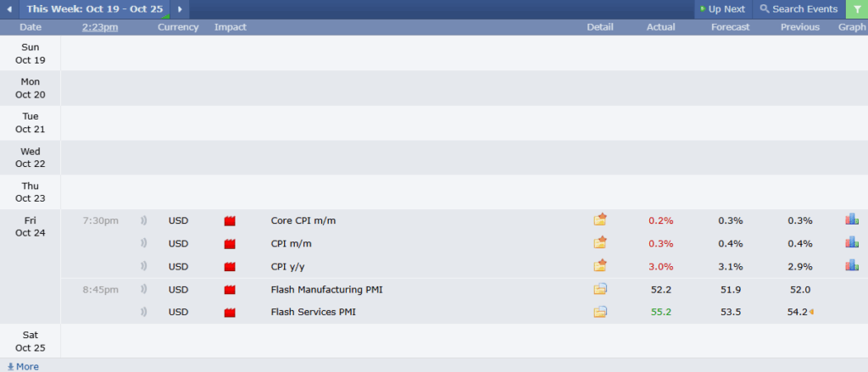Show graph for Core CPI m/m
Screen dimensions: 868x372
pos(852,219)
